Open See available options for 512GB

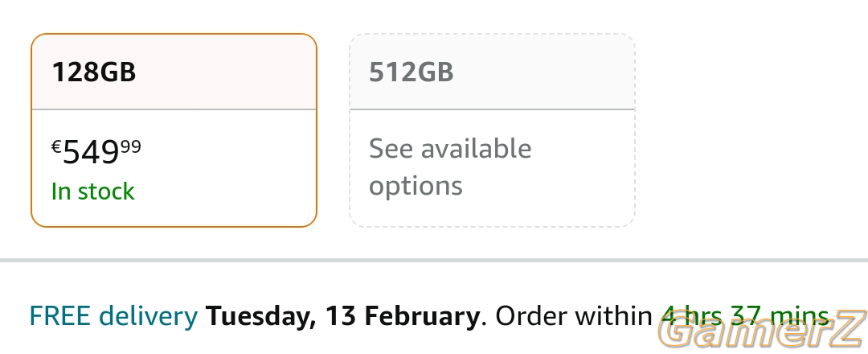click(450, 167)
